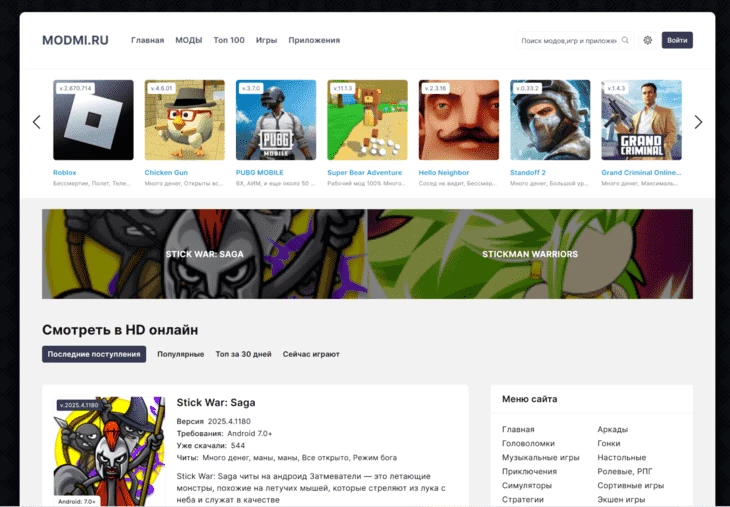The image size is (730, 507).
Task: Open the Grand Criminal Online thumbnail
Action: pos(641,120)
